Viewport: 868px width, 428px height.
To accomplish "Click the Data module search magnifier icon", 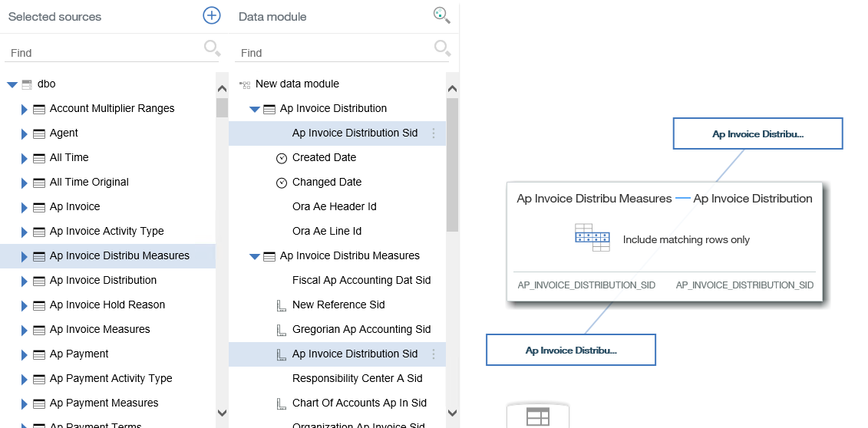I will [x=442, y=48].
